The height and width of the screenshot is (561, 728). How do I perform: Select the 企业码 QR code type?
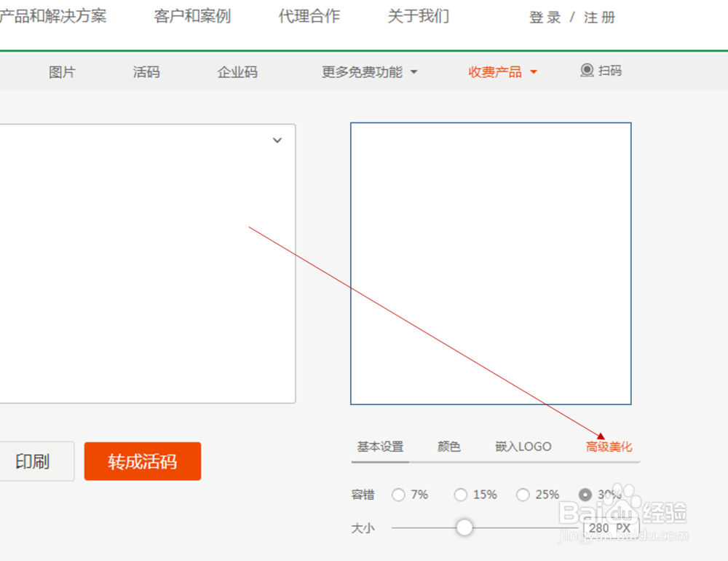(x=237, y=71)
